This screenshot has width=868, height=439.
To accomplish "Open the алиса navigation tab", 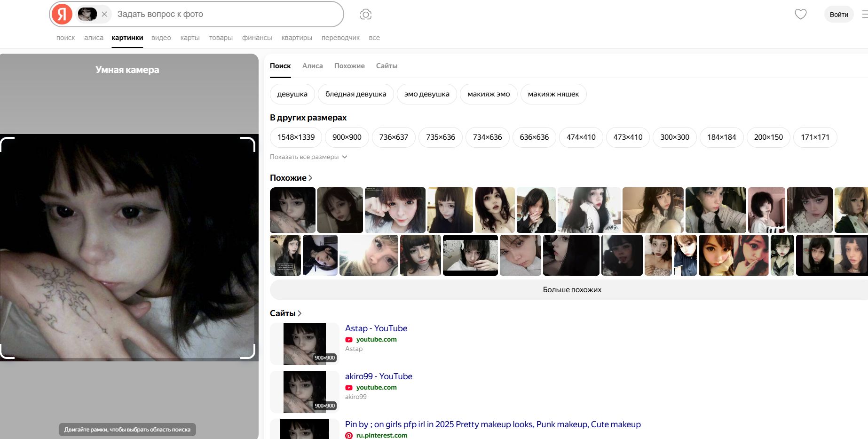I will pyautogui.click(x=94, y=38).
